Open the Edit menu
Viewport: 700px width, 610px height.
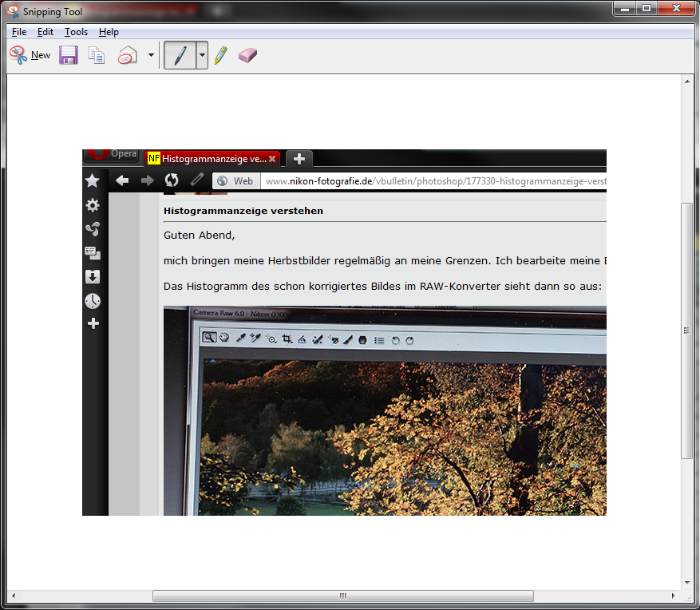[45, 32]
